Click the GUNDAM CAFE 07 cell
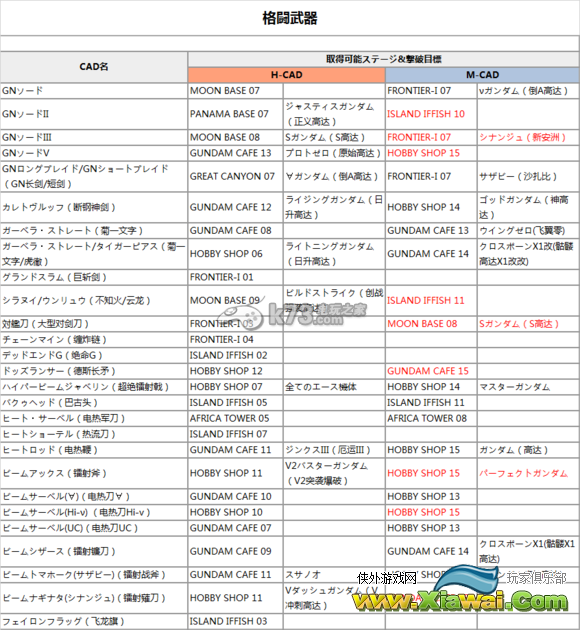Screen dimensions: 580x630 coord(235,528)
